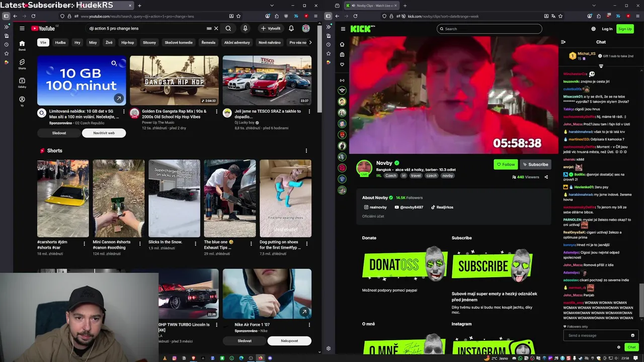The height and width of the screenshot is (362, 644).
Task: Click the YouTube logo
Action: tap(43, 29)
